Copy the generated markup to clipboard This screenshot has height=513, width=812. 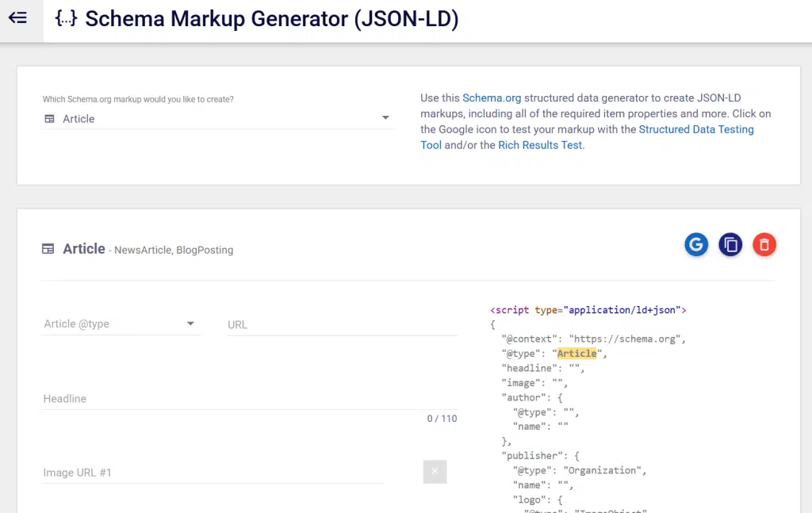(730, 245)
